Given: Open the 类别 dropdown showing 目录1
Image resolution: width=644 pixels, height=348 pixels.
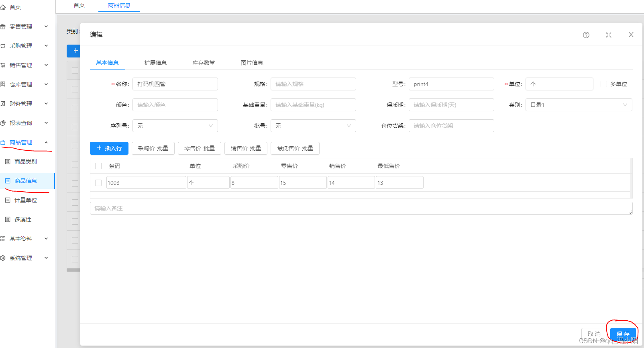Looking at the screenshot, I should coord(579,105).
